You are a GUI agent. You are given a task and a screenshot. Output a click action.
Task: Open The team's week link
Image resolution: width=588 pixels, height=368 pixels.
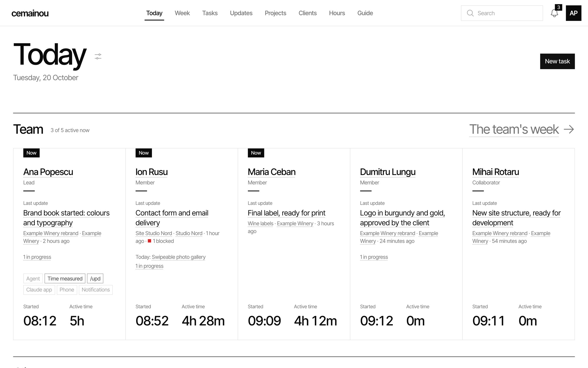tap(514, 129)
